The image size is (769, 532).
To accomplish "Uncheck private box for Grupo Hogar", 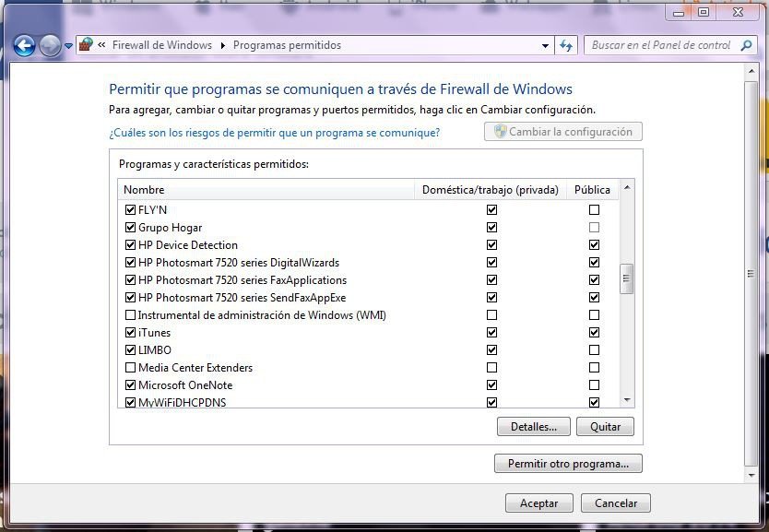I will click(491, 228).
